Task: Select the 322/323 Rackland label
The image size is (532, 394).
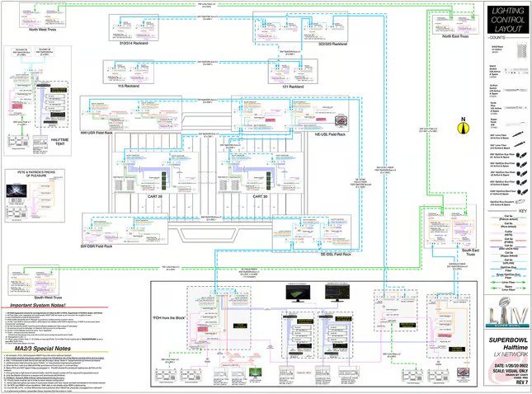Action: pos(332,44)
